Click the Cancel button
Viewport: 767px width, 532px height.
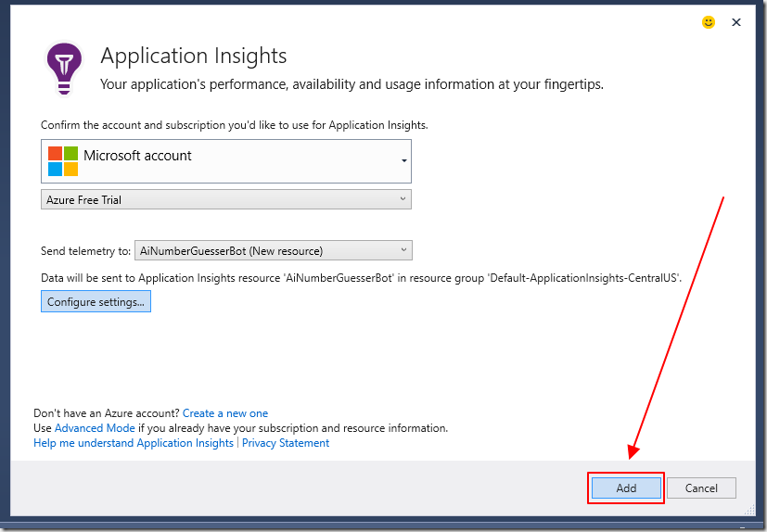coord(701,488)
